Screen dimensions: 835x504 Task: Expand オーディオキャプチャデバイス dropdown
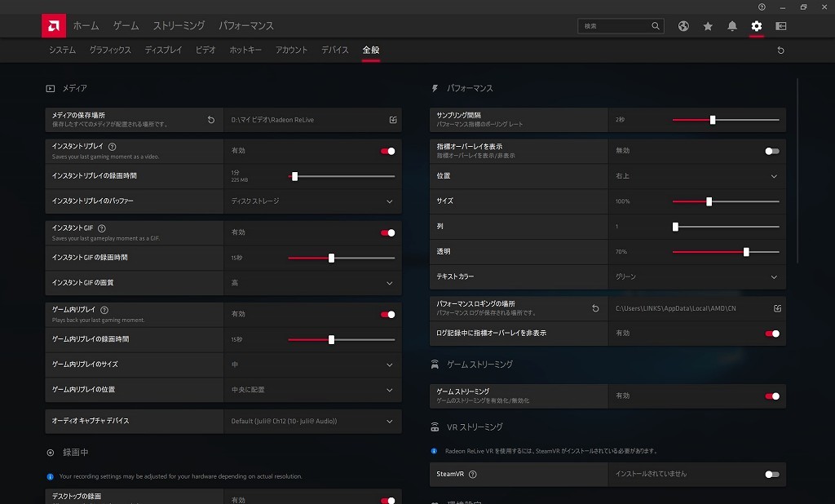point(389,422)
